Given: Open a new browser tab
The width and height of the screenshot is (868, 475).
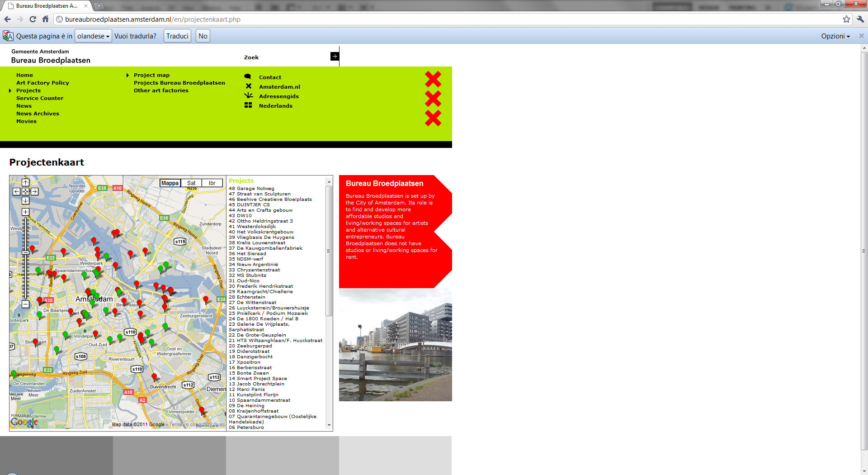Looking at the screenshot, I should click(99, 6).
